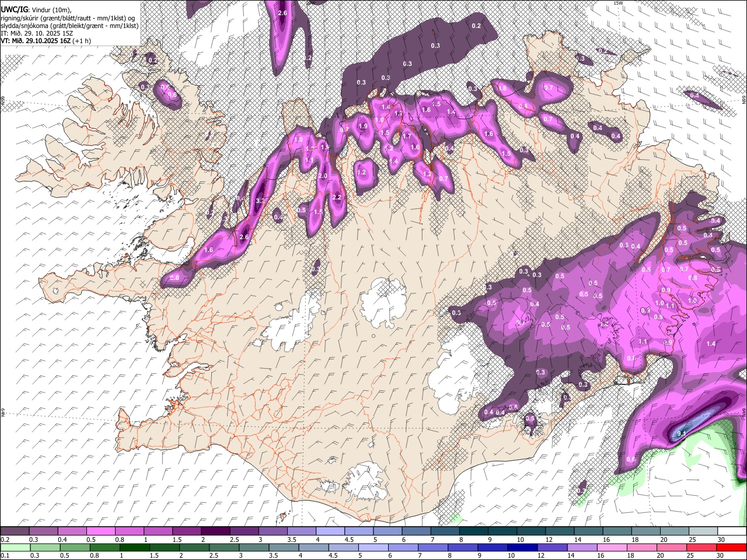
Task: Click the 'UWC/IG' title text
Action: pos(14,9)
